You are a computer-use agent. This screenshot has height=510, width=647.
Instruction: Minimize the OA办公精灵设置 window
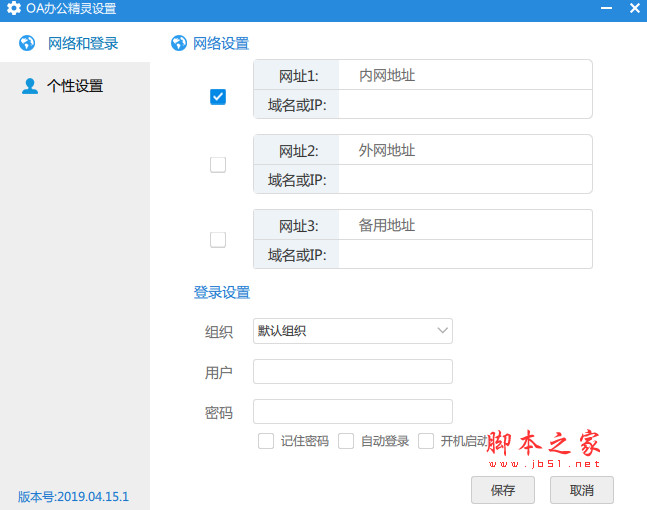click(x=605, y=10)
